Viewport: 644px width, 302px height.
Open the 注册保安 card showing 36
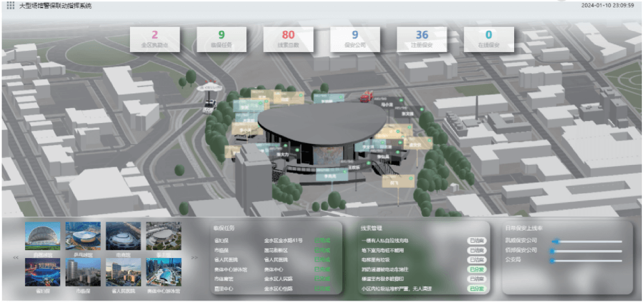[421, 39]
